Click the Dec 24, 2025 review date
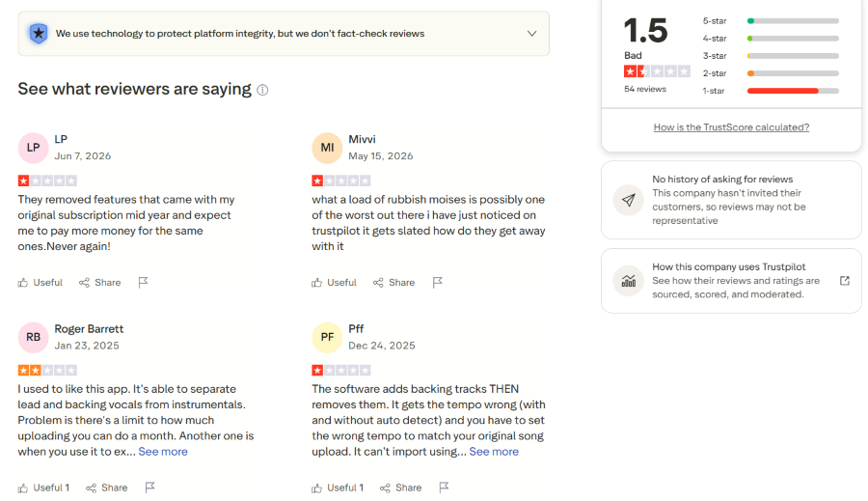868x501 pixels. (382, 346)
